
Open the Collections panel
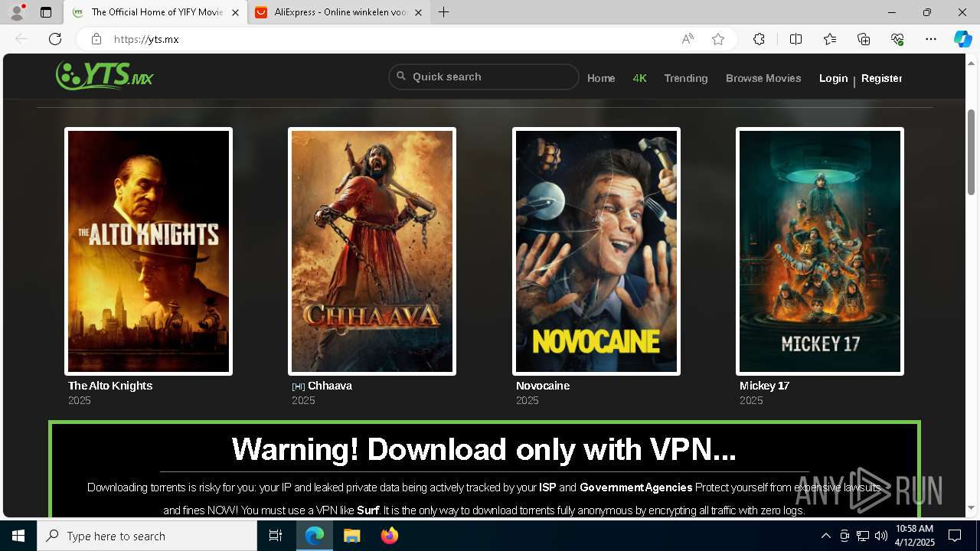(864, 39)
